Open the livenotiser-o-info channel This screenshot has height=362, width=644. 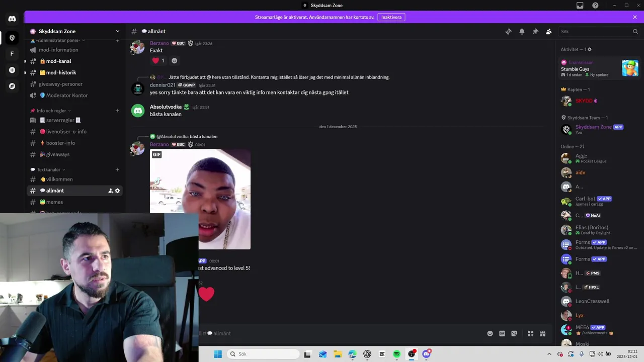click(74, 132)
